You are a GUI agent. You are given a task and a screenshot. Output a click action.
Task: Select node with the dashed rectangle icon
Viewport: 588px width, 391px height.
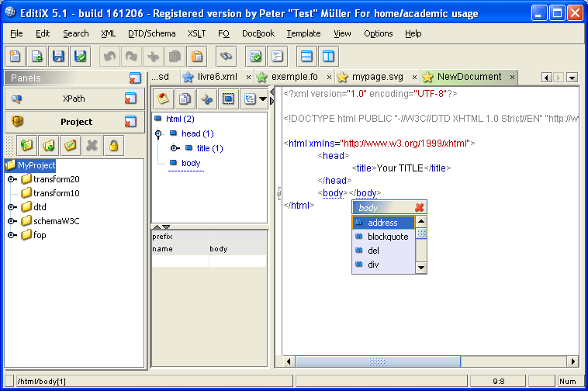coord(228,99)
